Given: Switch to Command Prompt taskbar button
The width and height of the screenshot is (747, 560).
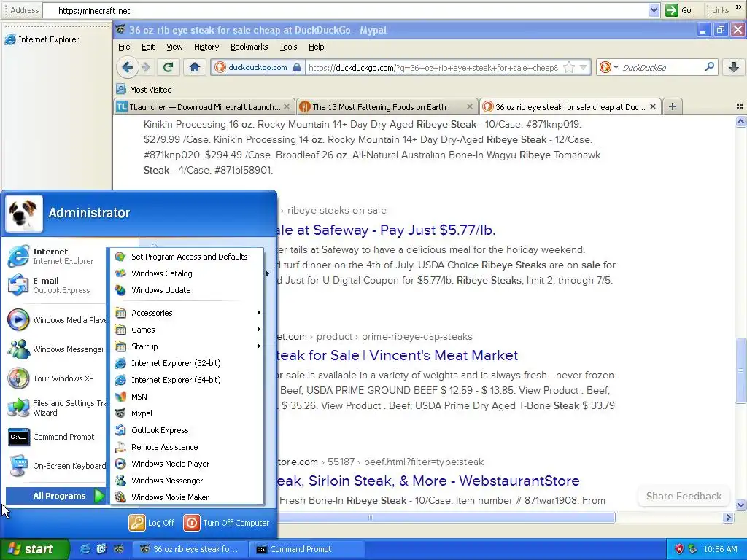Looking at the screenshot, I should click(309, 549).
